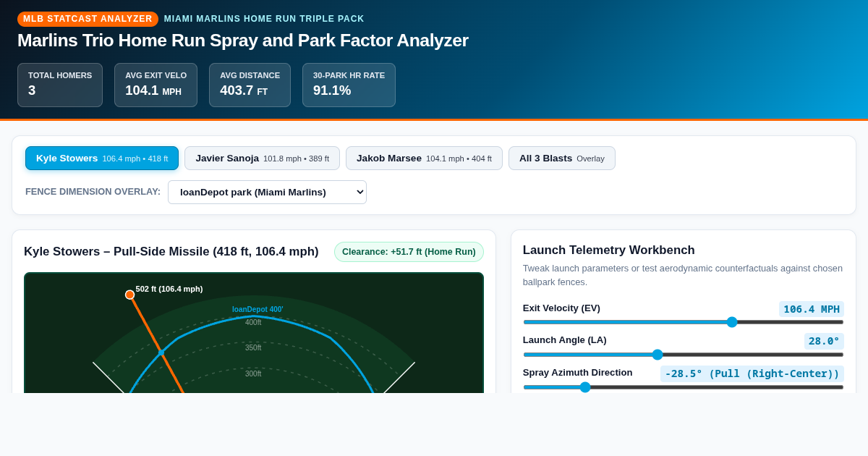Open the Jakob Marsee tab
Image resolution: width=868 pixels, height=456 pixels.
tap(424, 158)
